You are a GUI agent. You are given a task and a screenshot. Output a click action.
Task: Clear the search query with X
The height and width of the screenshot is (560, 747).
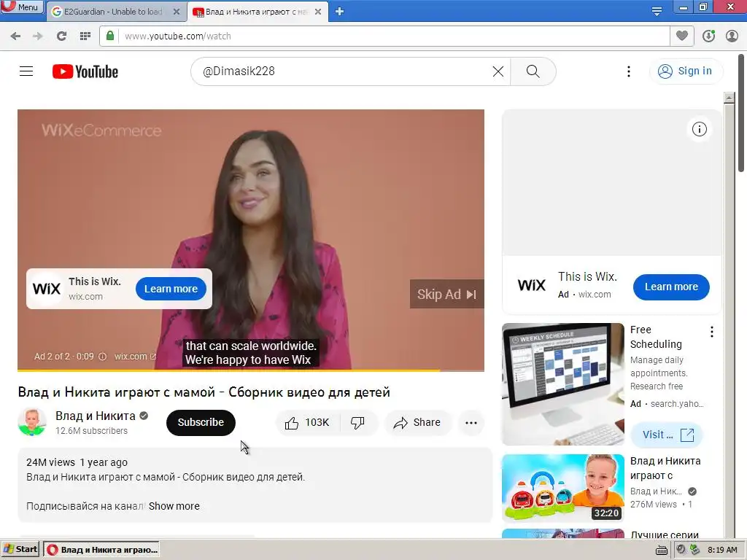(x=498, y=71)
